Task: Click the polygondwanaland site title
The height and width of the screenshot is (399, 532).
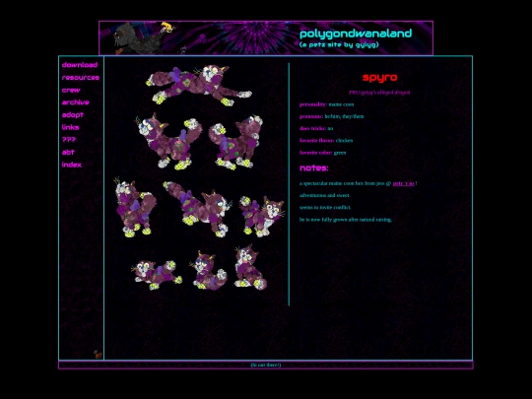Action: click(x=356, y=33)
